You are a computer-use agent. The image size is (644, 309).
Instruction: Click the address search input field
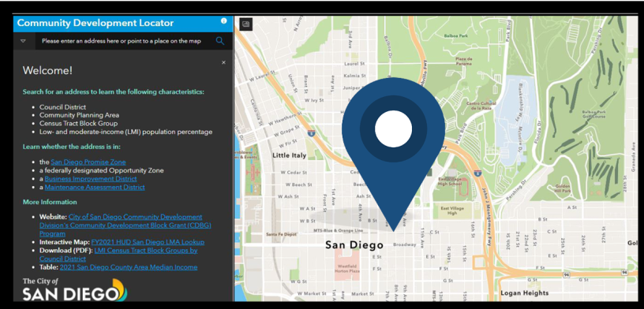point(122,41)
